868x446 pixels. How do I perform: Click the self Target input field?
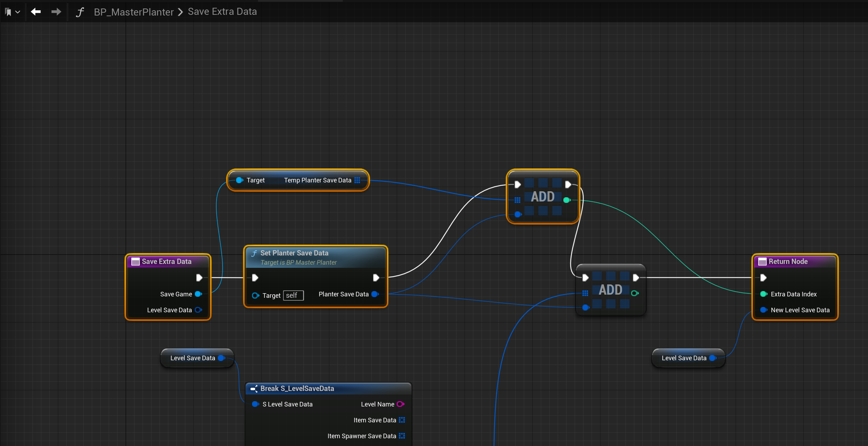(x=293, y=295)
